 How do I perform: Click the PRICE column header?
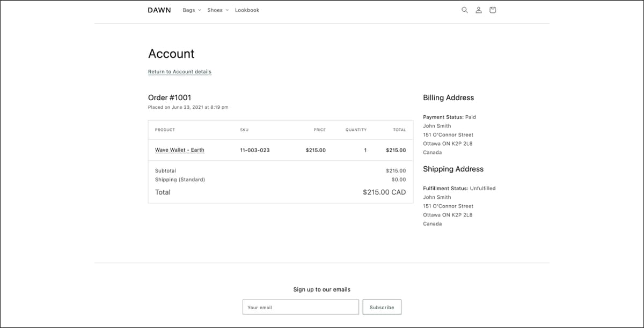[x=320, y=130]
